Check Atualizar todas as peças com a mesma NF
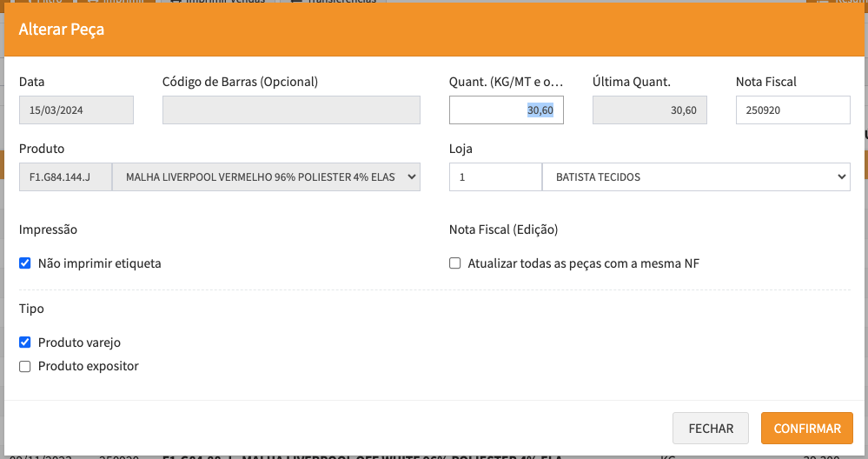The height and width of the screenshot is (459, 868). (455, 263)
